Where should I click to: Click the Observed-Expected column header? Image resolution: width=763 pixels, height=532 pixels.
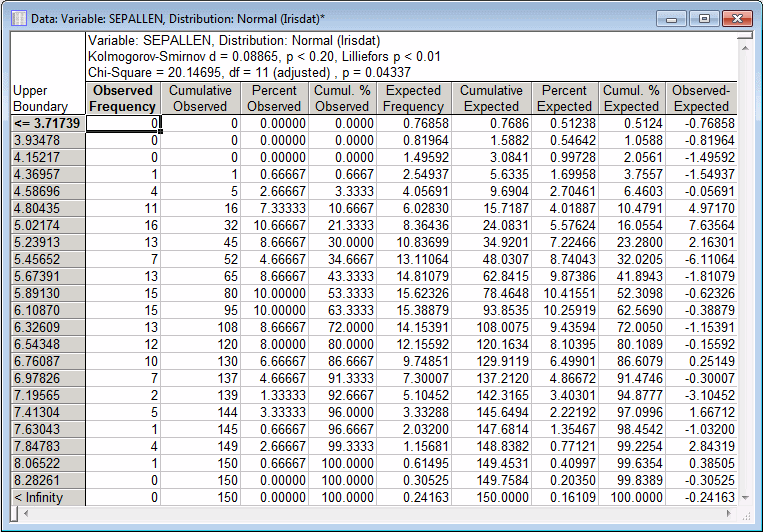[700, 98]
